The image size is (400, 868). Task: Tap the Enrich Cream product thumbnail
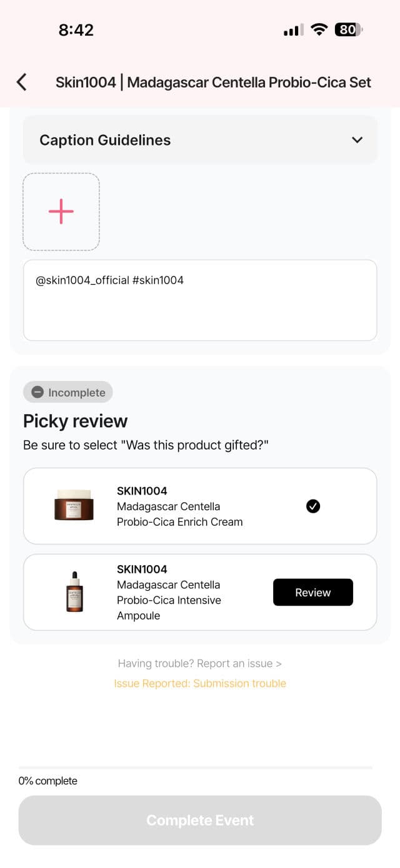coord(74,506)
